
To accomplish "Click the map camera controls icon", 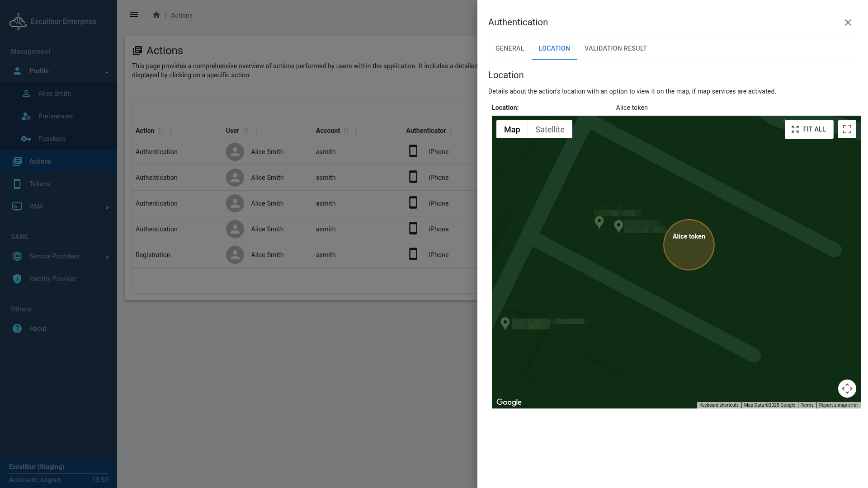I will click(847, 389).
